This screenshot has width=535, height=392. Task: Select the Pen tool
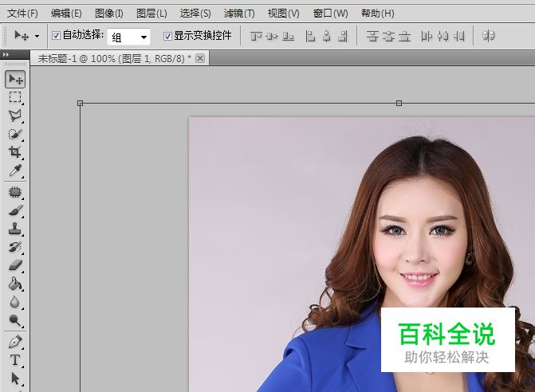pyautogui.click(x=15, y=342)
